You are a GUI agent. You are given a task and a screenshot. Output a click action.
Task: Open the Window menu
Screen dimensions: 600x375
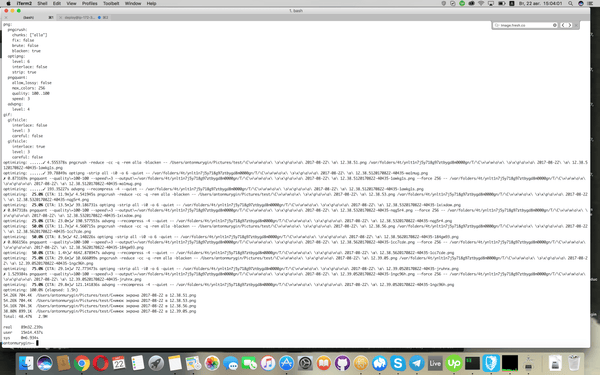[133, 3]
